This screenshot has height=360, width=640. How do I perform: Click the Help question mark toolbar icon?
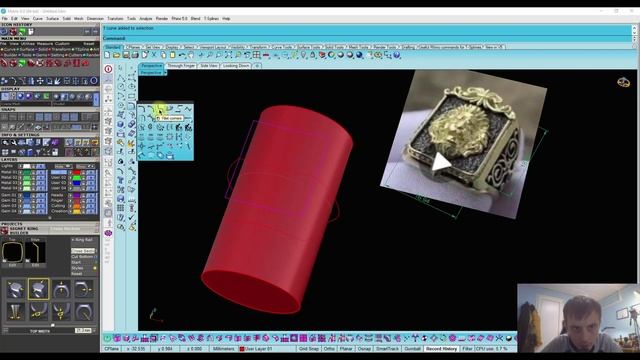click(397, 55)
